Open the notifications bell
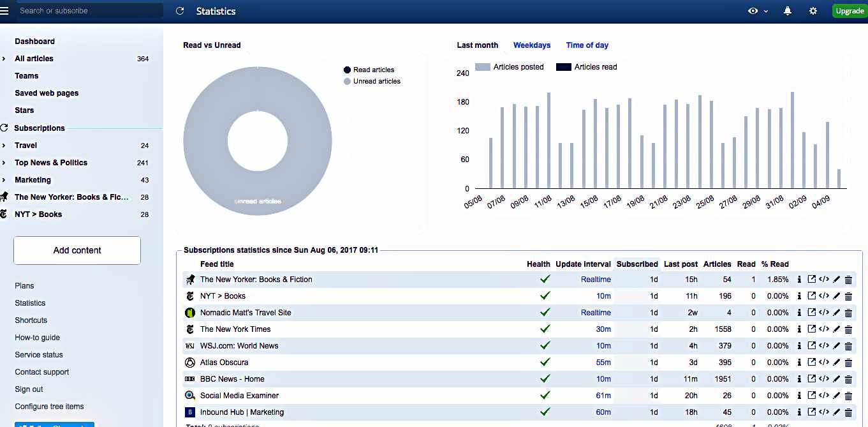This screenshot has height=427, width=868. 788,11
